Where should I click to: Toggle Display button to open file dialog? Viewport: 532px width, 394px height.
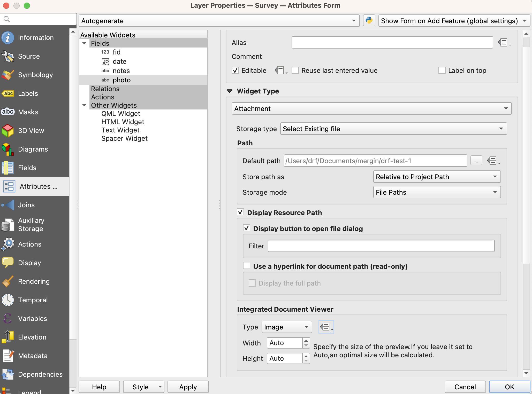(x=247, y=228)
